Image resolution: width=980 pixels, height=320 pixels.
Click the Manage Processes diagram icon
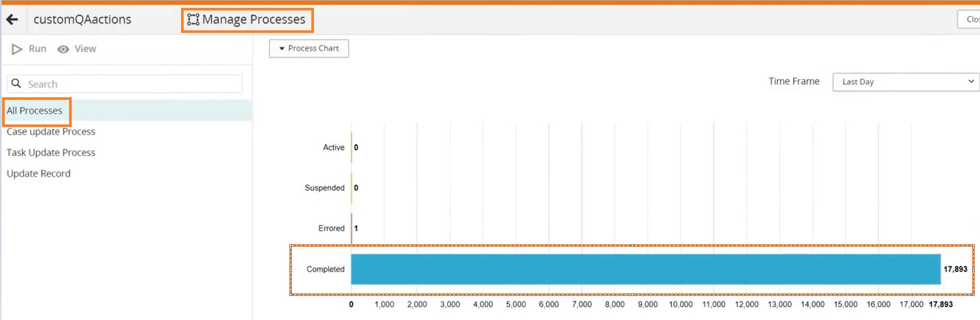pos(193,20)
